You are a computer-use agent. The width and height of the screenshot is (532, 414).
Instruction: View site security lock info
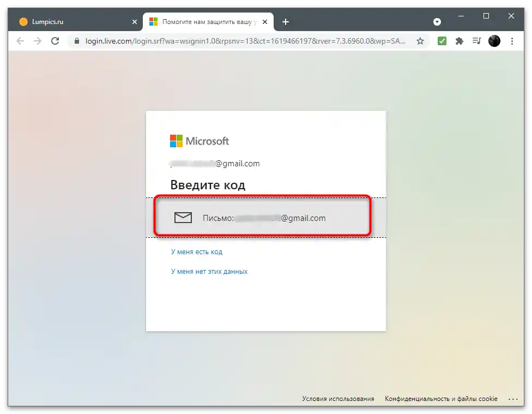77,41
